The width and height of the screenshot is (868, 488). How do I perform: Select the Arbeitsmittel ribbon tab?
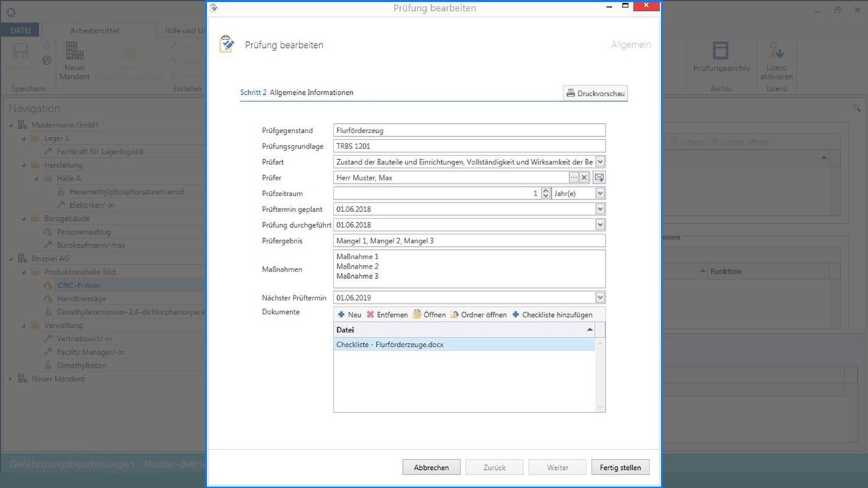tap(94, 30)
